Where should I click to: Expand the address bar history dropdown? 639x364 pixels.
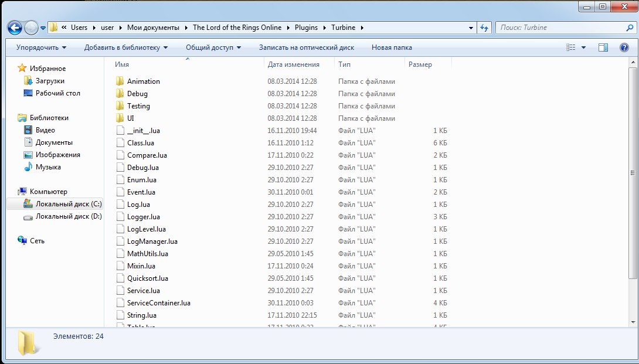point(471,28)
